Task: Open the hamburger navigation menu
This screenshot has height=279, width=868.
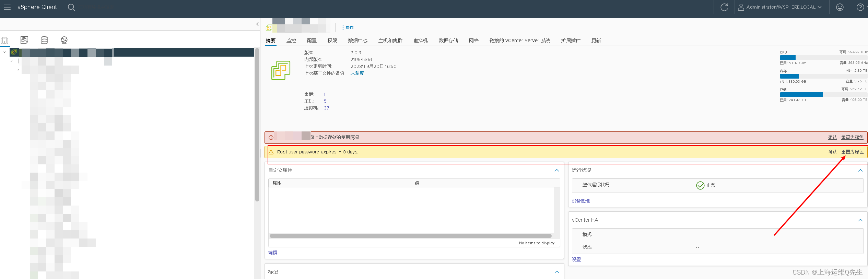Action: [x=7, y=7]
